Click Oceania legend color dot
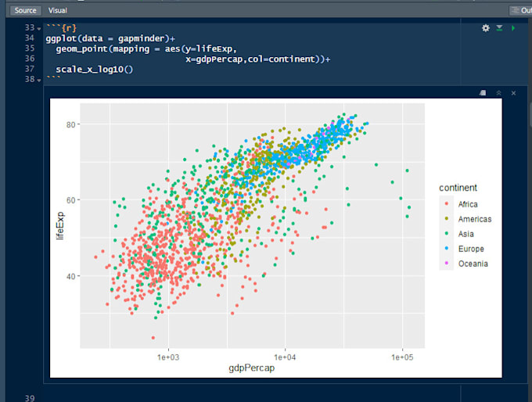This screenshot has width=532, height=402. tap(447, 263)
